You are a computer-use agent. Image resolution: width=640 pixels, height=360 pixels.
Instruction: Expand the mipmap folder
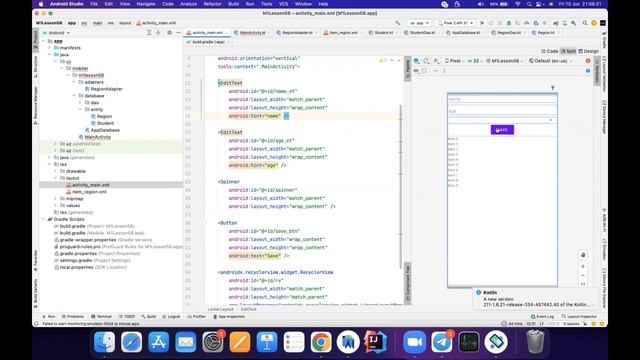pyautogui.click(x=56, y=199)
